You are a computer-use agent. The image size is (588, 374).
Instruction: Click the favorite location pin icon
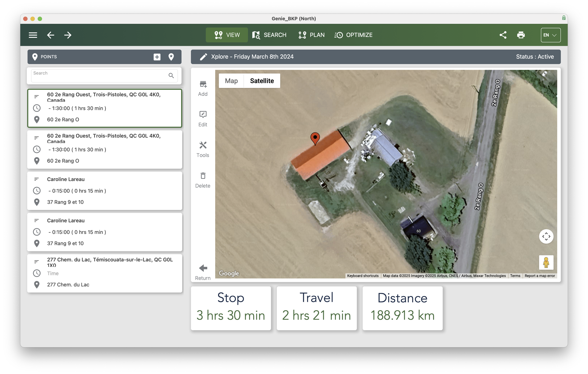(x=171, y=57)
